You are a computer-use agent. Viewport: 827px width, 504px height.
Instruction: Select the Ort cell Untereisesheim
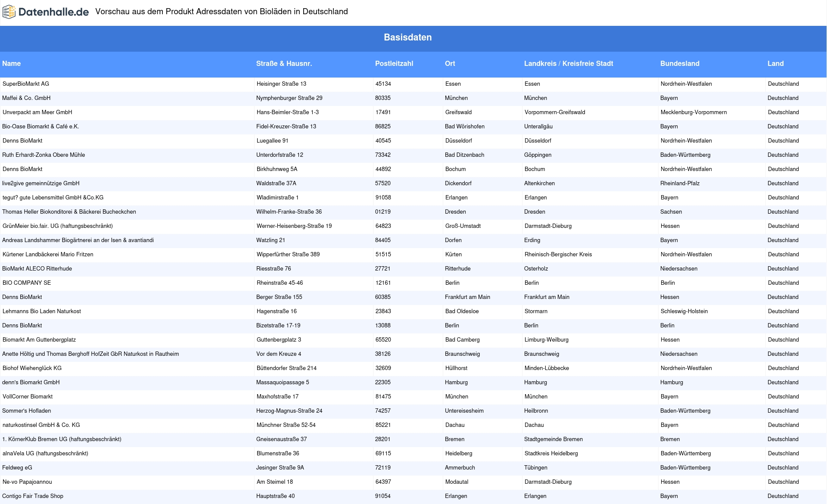pos(464,411)
